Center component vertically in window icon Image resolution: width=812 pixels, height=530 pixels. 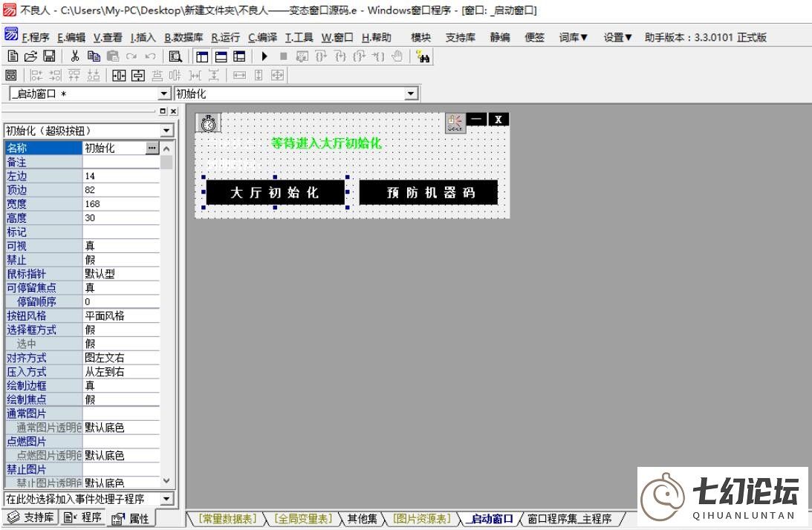click(138, 76)
